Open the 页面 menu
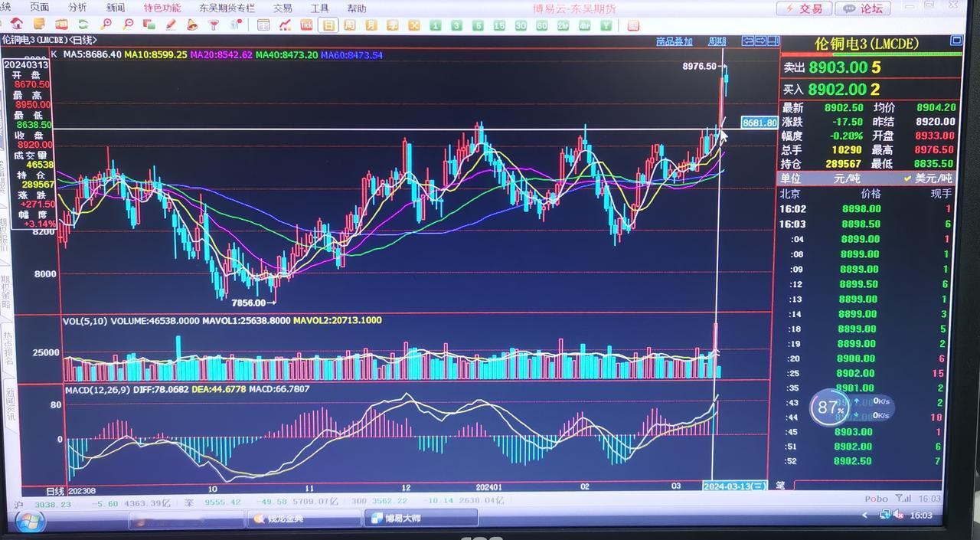The height and width of the screenshot is (540, 980). tap(39, 7)
